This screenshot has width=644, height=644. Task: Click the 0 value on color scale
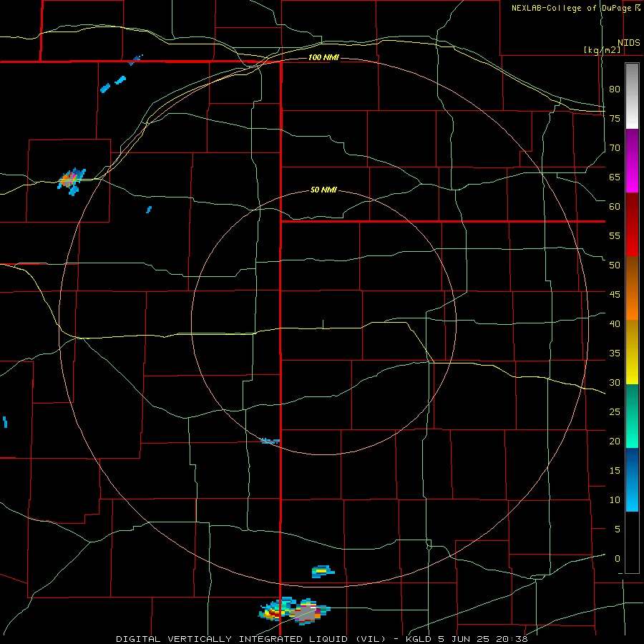[x=617, y=559]
